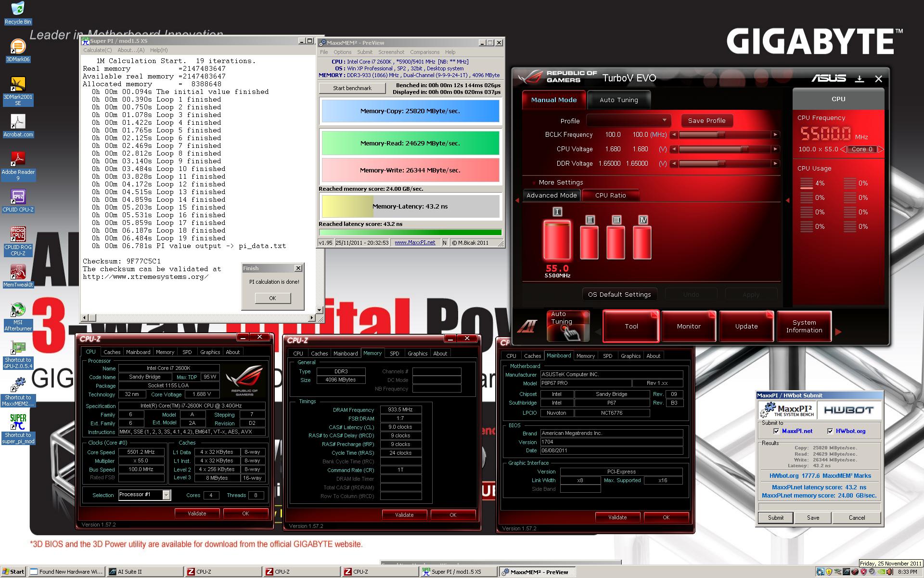Open MaxxMEM2 desktop shortcut

coord(18,392)
